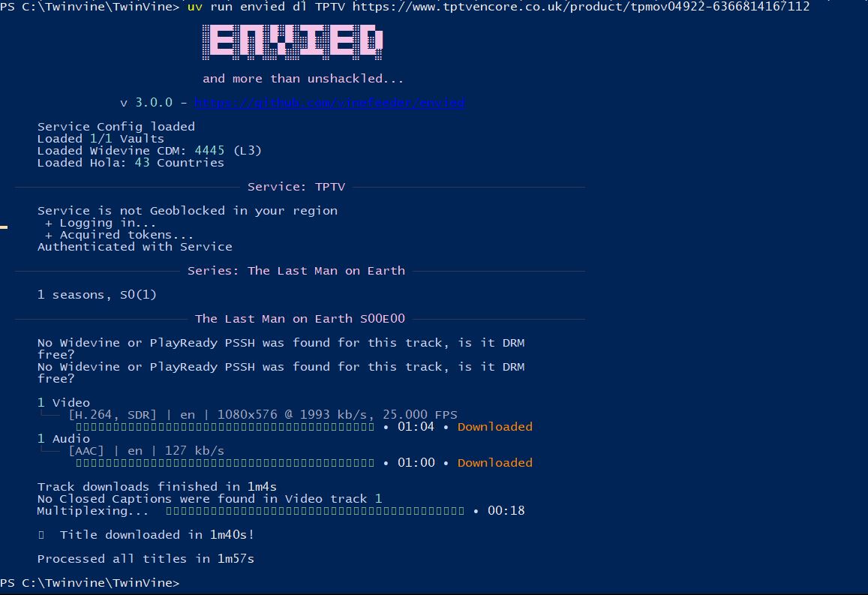Click the yellow 'uv' command word
Viewport: 868px width, 595px height.
tap(195, 7)
